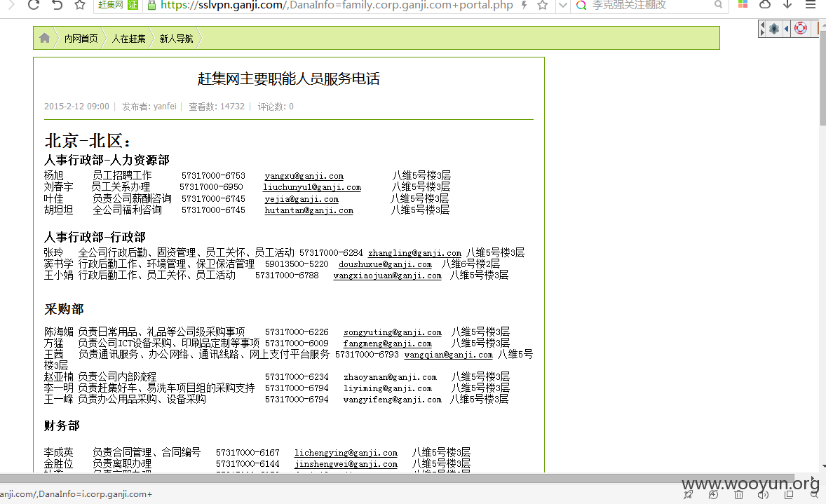Viewport: 826px width, 504px height.
Task: Click the cloud sync icon in toolbar
Action: 765,4
